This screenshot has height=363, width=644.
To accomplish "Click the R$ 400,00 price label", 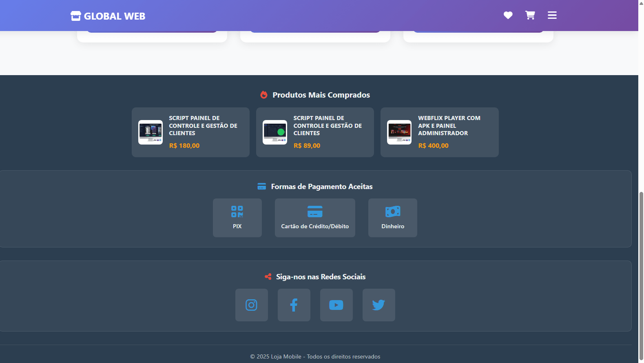I will [433, 146].
